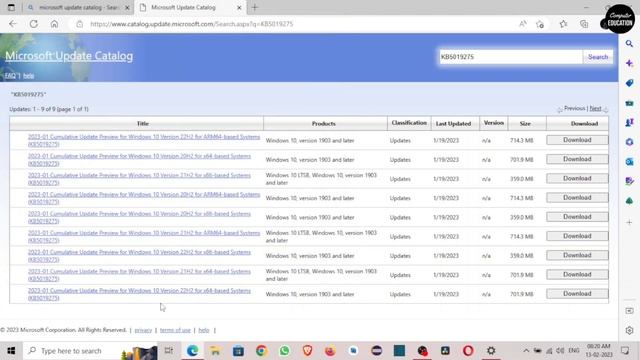Open the 22H2 x64-based Systems update title link
Screen dimensions: 640x360
tap(139, 294)
